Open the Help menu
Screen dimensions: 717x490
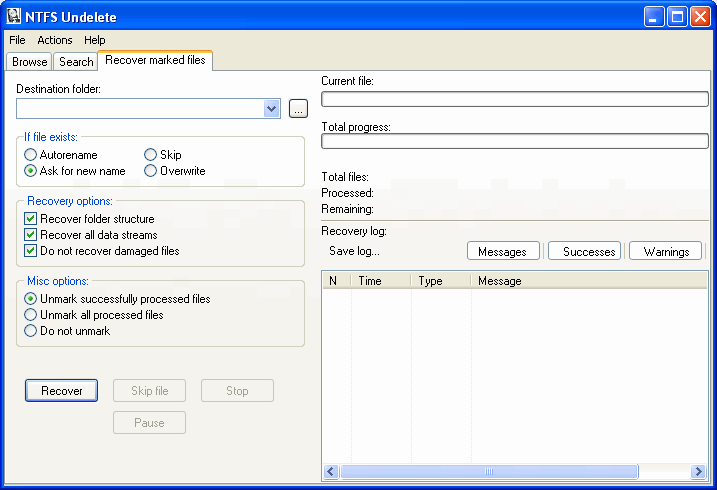pos(95,40)
